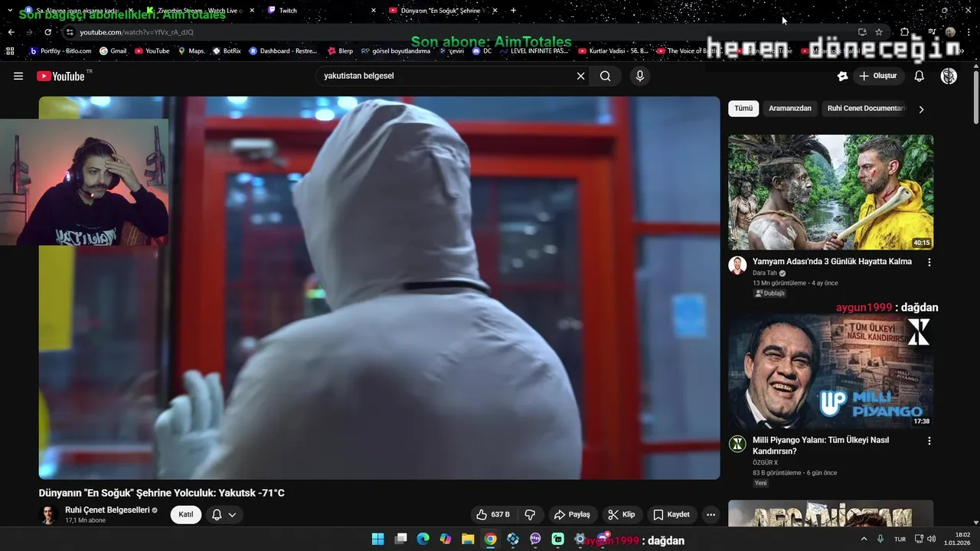980x551 pixels.
Task: Click the Yamyam Adası video thumbnail
Action: pos(831,192)
